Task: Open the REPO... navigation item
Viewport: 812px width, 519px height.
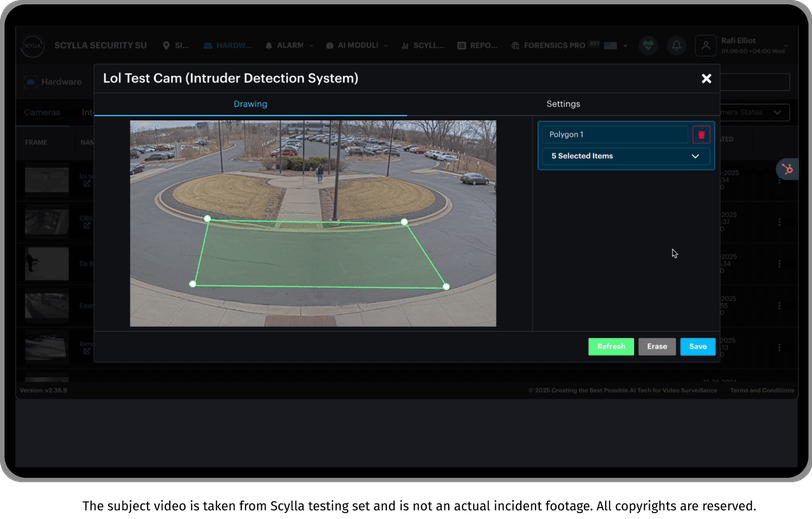Action: pos(477,46)
